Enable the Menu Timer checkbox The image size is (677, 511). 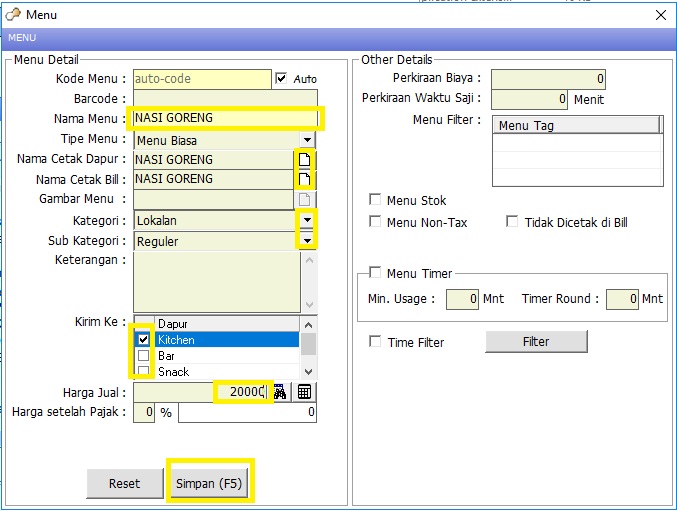click(x=376, y=273)
